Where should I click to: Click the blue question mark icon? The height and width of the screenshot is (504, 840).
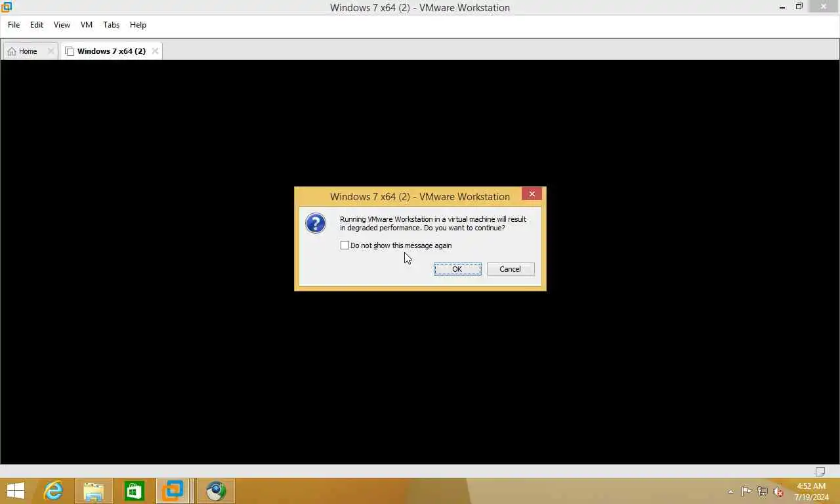(316, 223)
